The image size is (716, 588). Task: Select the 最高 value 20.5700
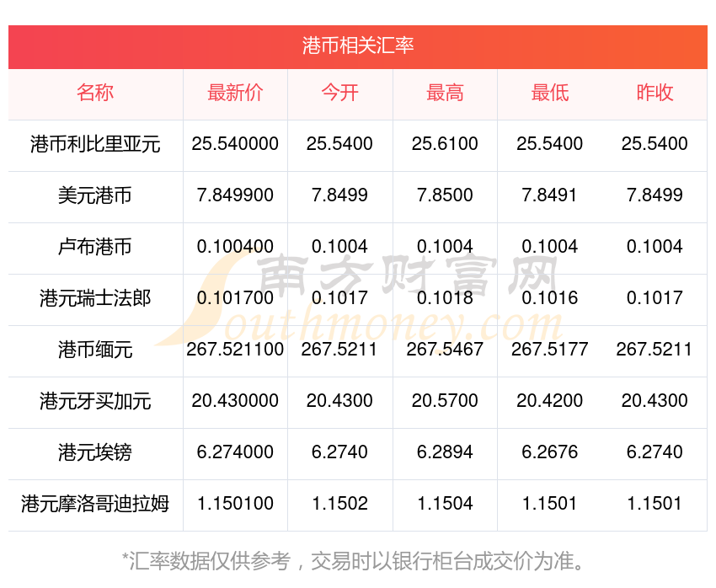445,401
